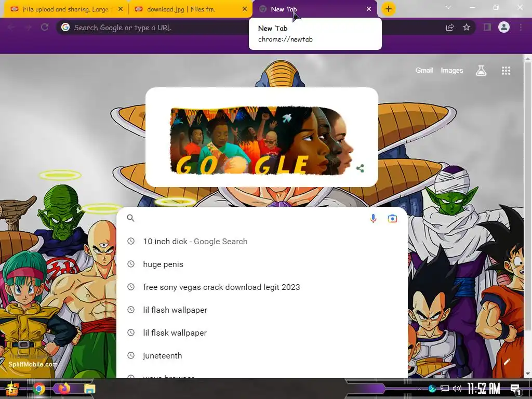Open a new tab with plus button
This screenshot has width=532, height=399.
point(389,9)
